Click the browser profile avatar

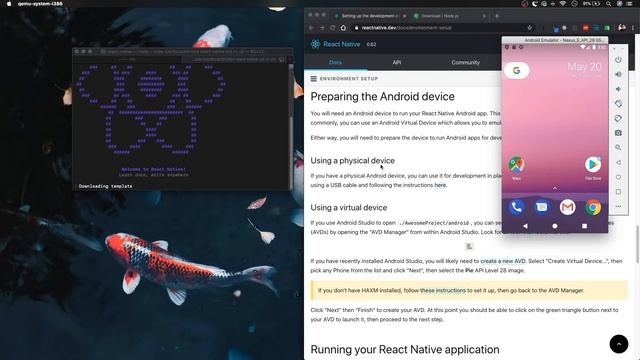pyautogui.click(x=622, y=28)
